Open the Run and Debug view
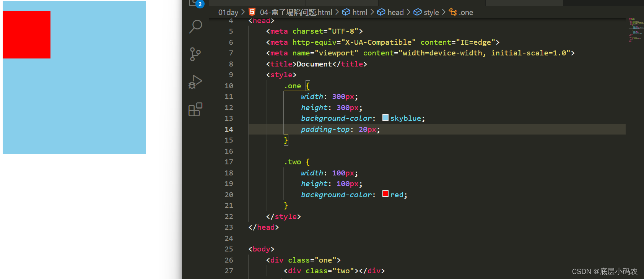Viewport: 644px width, 279px height. pyautogui.click(x=195, y=82)
